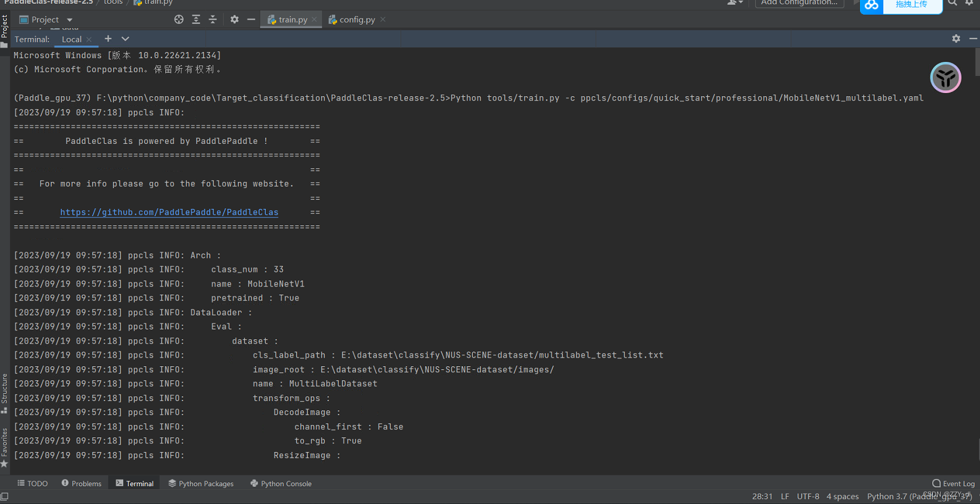Add a new terminal session with plus
This screenshot has width=980, height=504.
(x=108, y=39)
